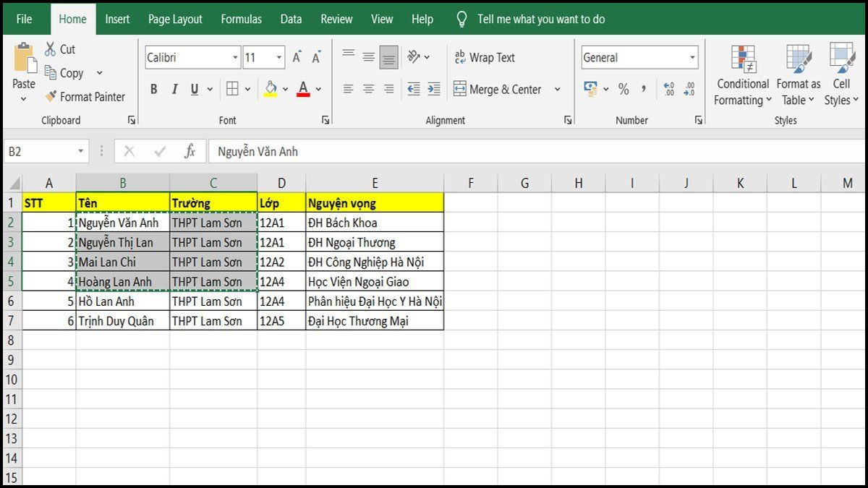Apply the Font Color A icon
The width and height of the screenshot is (868, 488).
303,89
